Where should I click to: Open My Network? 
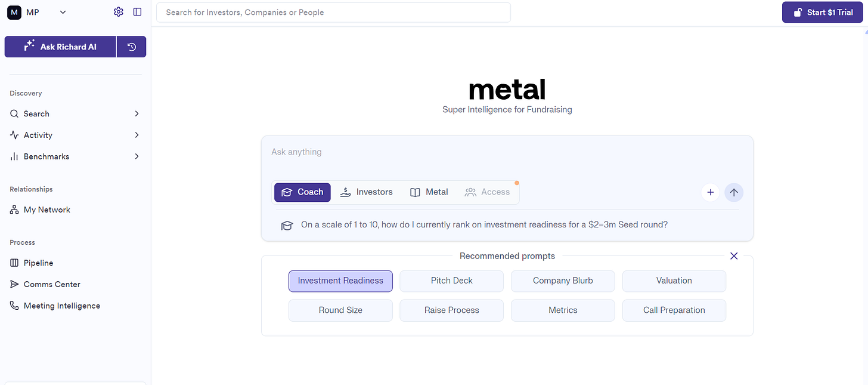click(46, 210)
